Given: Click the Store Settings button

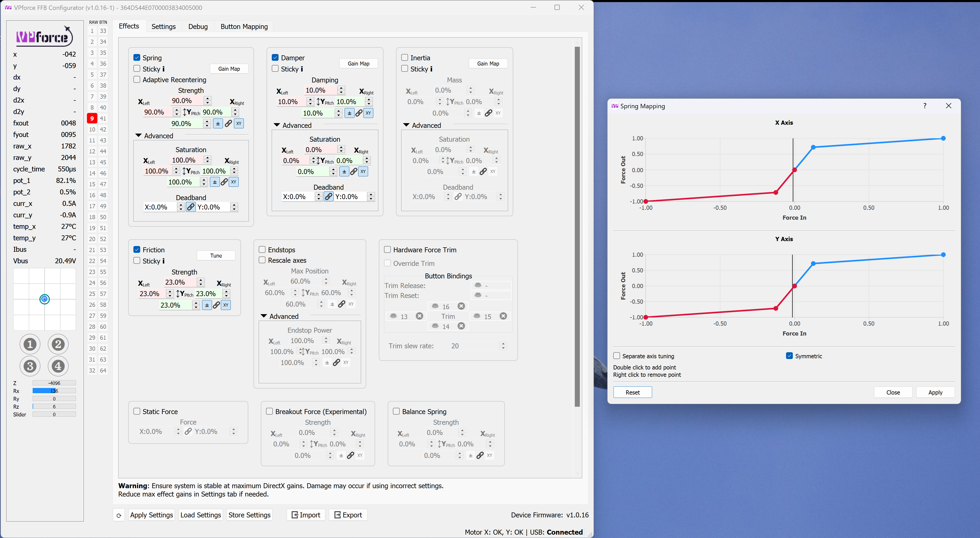Looking at the screenshot, I should coord(249,515).
